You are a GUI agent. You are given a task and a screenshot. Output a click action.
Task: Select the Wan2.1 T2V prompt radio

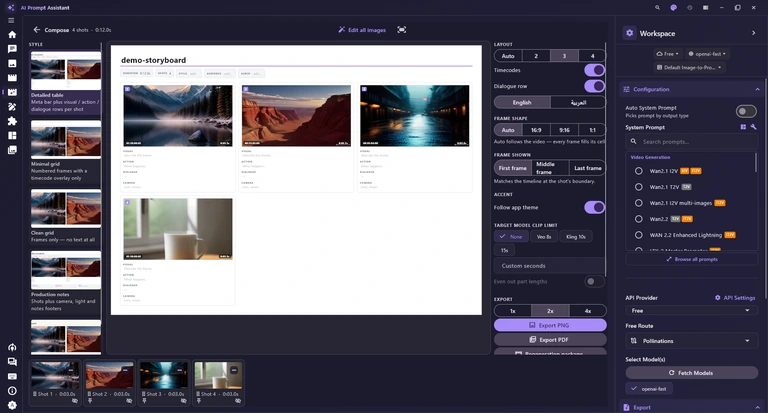pyautogui.click(x=639, y=187)
